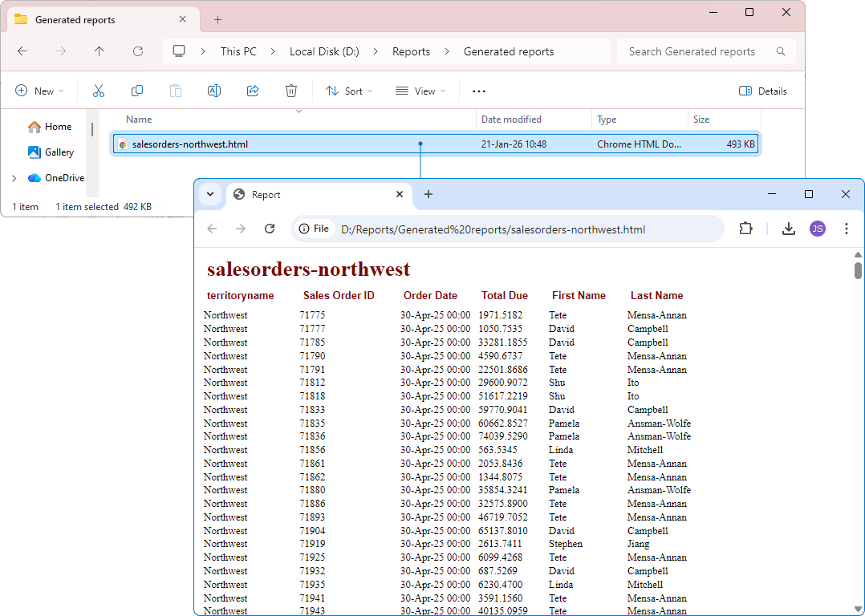This screenshot has width=865, height=616.
Task: Toggle the Details pane in File Explorer
Action: pyautogui.click(x=763, y=91)
